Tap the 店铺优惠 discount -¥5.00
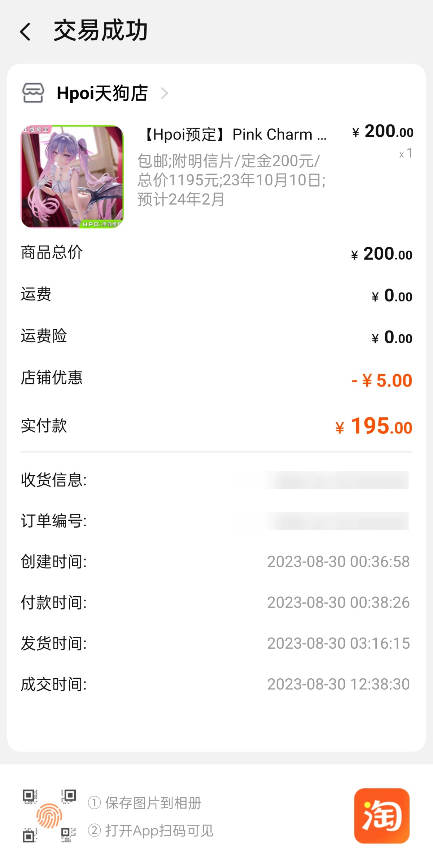 pyautogui.click(x=382, y=380)
